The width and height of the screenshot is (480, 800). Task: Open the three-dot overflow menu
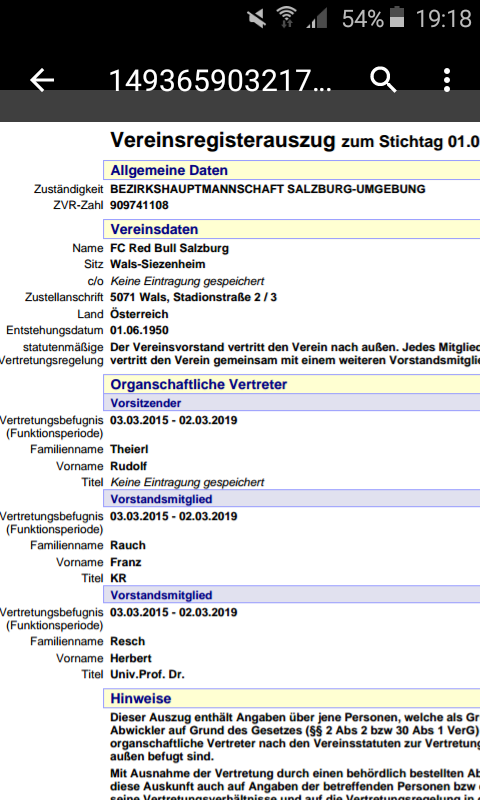[x=447, y=80]
